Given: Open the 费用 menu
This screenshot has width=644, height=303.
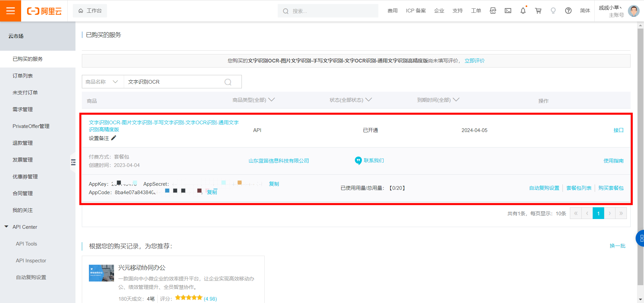Looking at the screenshot, I should point(392,11).
